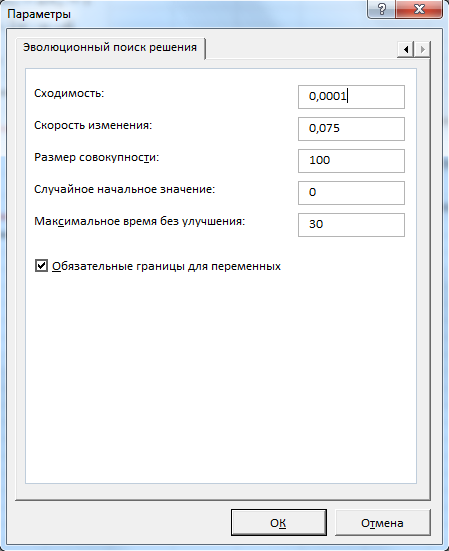Click the Параметры title bar text
This screenshot has height=551, width=449.
coord(39,14)
